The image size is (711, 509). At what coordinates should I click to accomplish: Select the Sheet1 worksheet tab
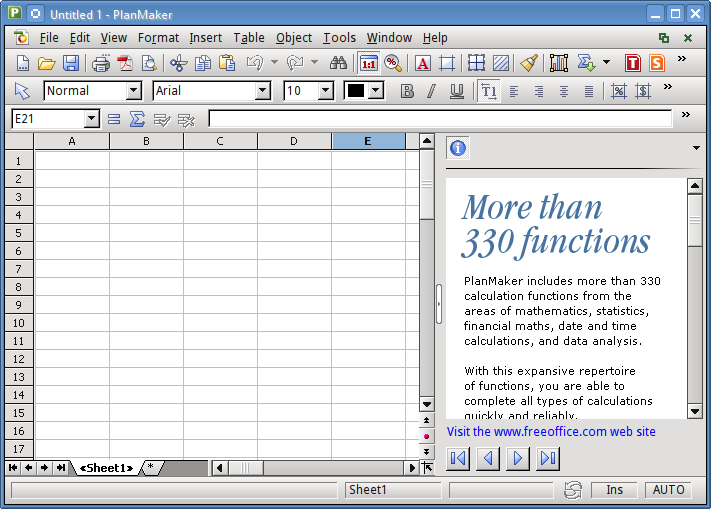107,468
